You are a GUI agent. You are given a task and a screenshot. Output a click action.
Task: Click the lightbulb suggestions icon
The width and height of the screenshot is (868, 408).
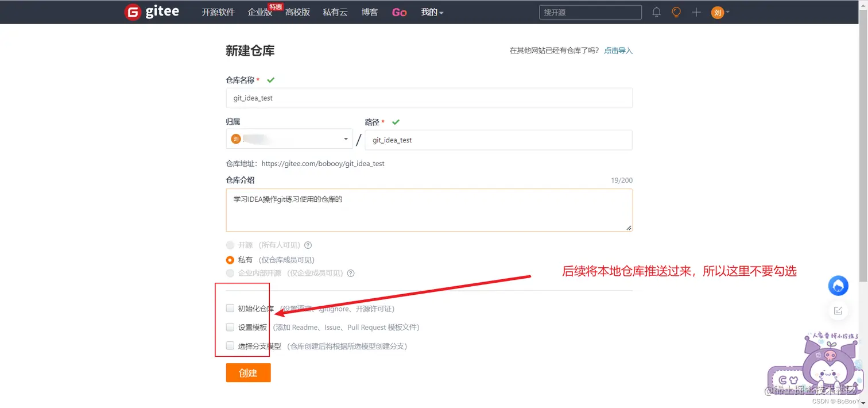pos(676,11)
